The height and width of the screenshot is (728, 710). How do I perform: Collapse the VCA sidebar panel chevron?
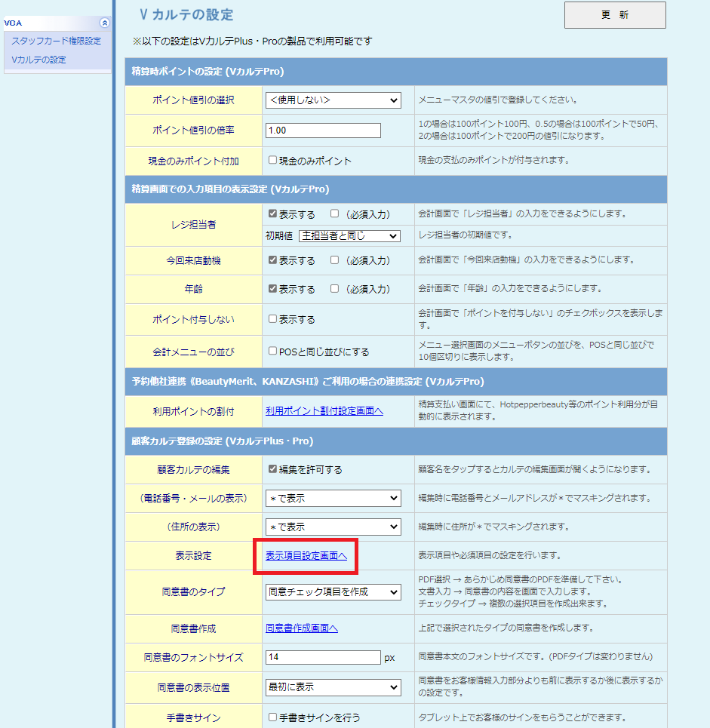point(105,23)
